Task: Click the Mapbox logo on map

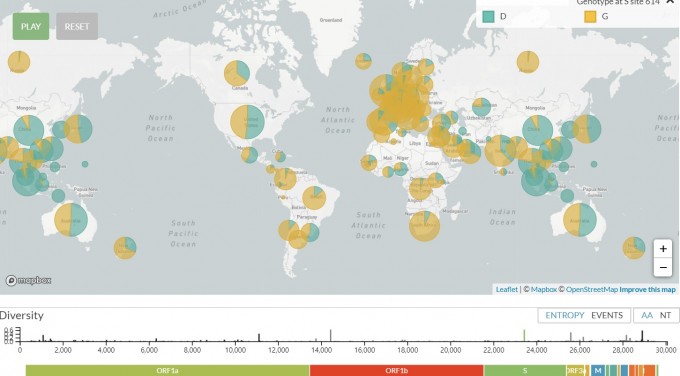Action: (x=28, y=281)
